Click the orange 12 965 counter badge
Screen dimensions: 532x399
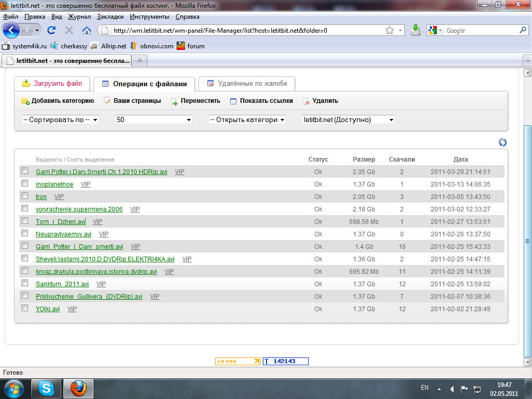(238, 362)
